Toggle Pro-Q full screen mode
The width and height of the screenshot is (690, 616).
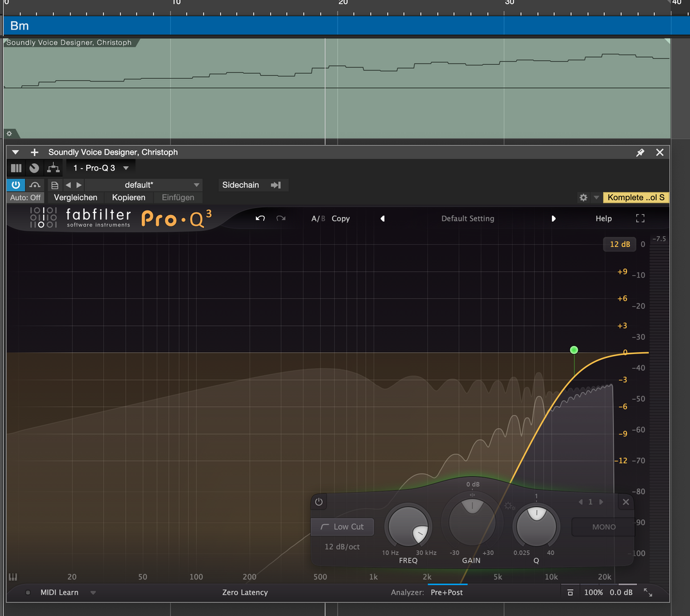(641, 219)
